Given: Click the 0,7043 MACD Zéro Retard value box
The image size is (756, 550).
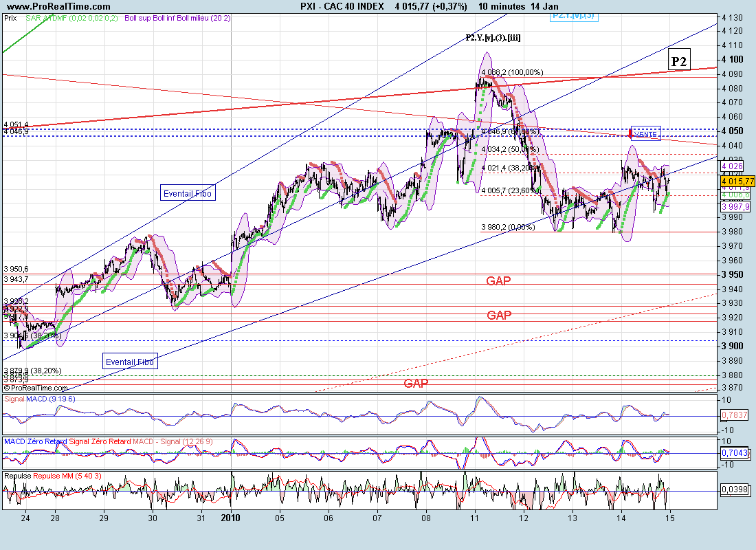Looking at the screenshot, I should [734, 453].
